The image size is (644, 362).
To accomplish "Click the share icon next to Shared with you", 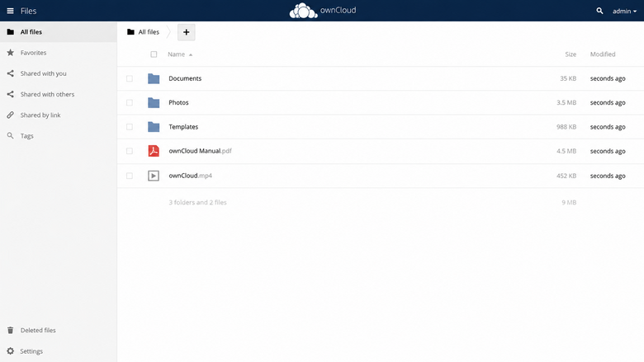I will pos(10,73).
